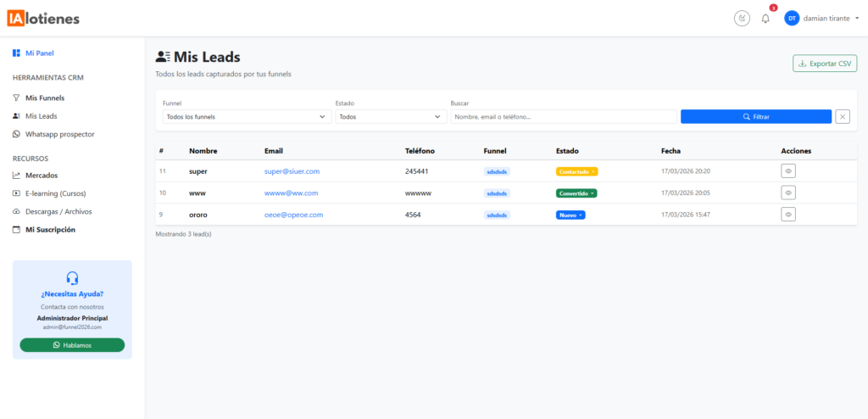
Task: Go to Whatsapp prospector
Action: pos(59,134)
